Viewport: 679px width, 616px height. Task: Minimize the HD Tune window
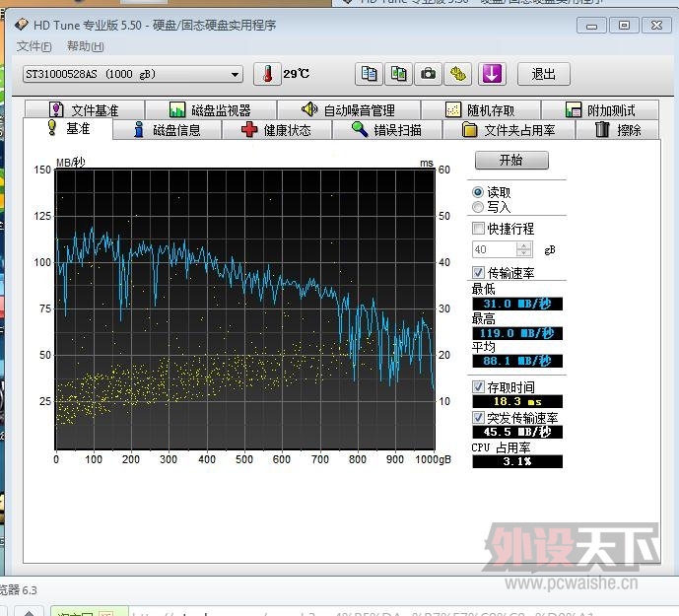point(591,26)
